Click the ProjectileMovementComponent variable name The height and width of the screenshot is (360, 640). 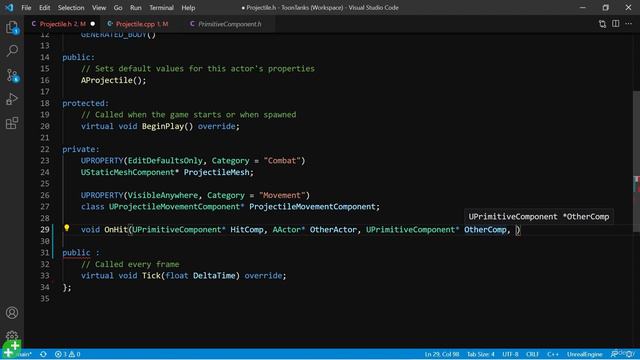tap(312, 207)
